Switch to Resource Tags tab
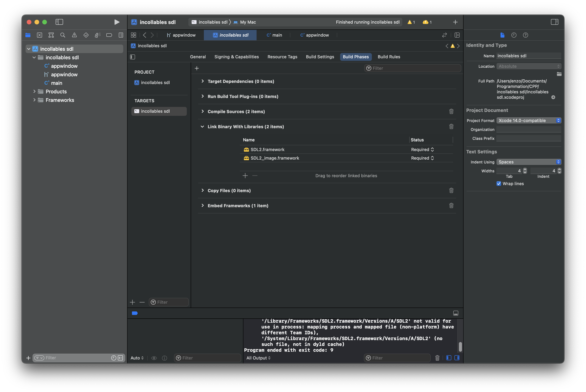This screenshot has height=392, width=586. coord(282,57)
